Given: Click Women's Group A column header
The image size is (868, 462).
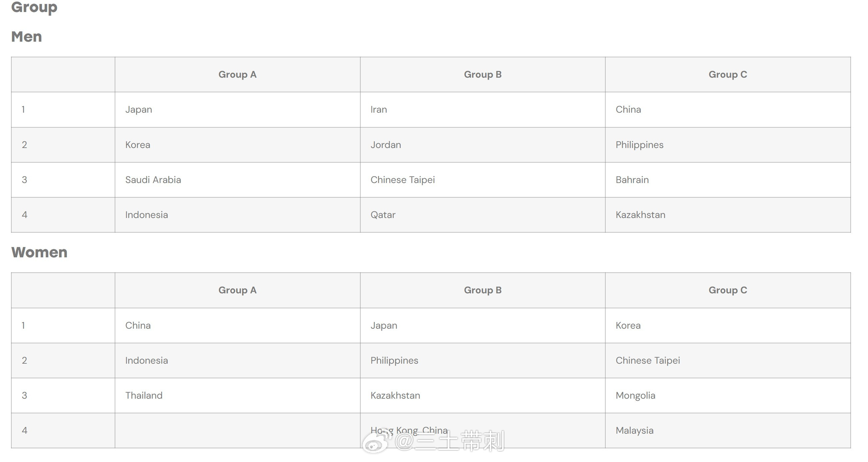Looking at the screenshot, I should point(238,290).
